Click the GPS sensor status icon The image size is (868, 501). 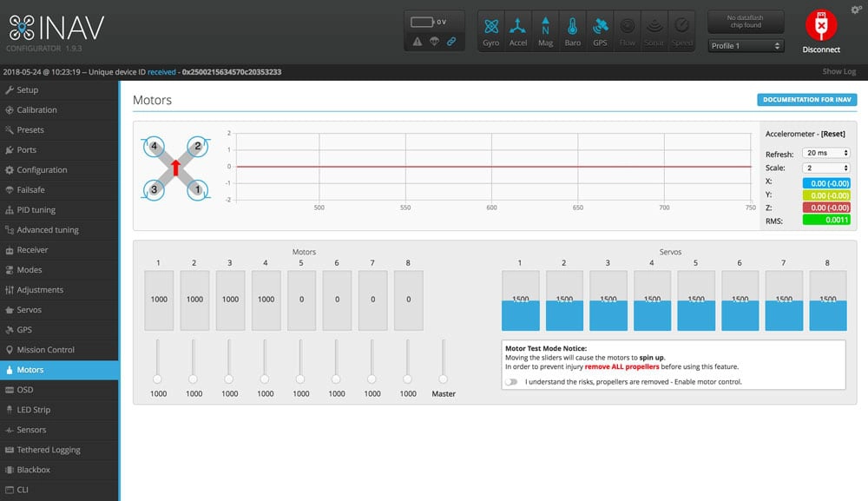[600, 31]
